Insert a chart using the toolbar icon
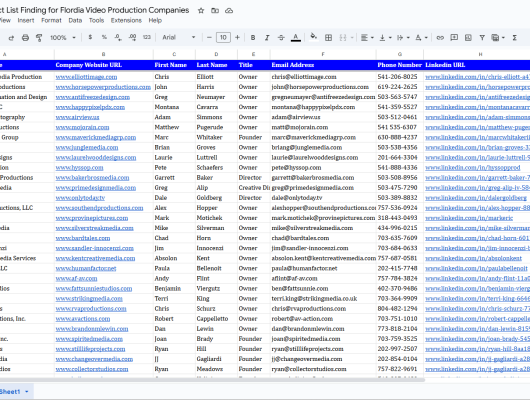This screenshot has height=400, width=530. pyautogui.click(x=468, y=38)
